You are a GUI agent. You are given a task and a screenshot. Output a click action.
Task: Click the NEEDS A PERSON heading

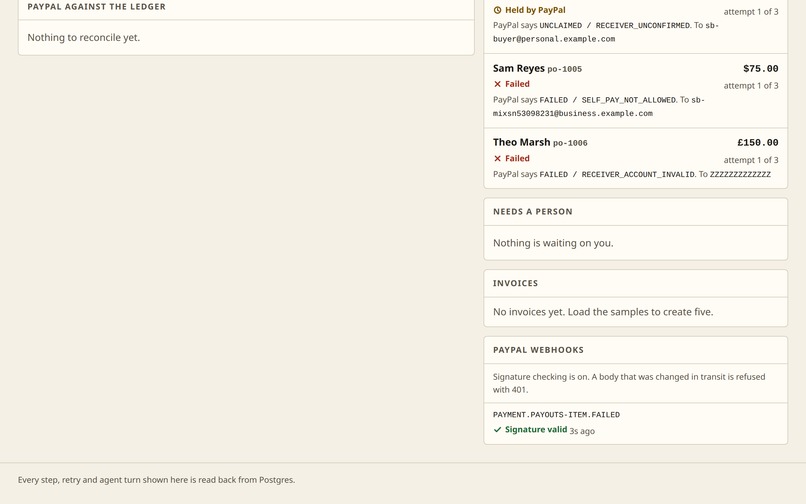[533, 211]
